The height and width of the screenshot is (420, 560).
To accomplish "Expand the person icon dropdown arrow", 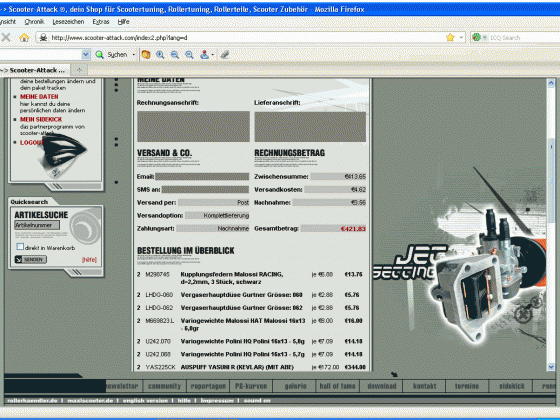I will click(x=213, y=55).
